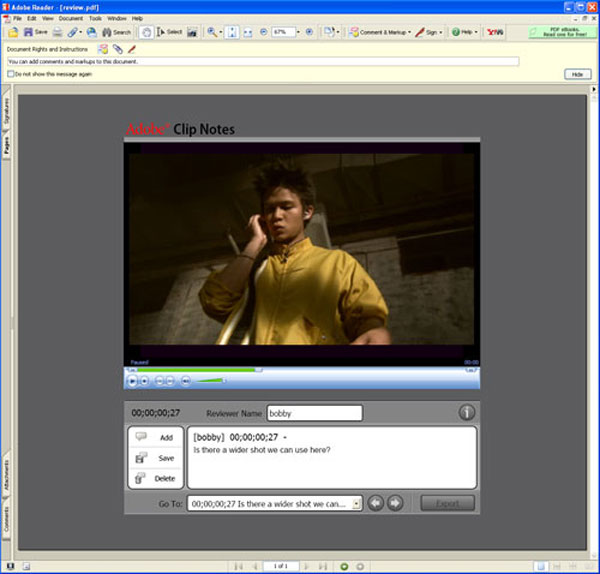Go to the next comment arrow
Image resolution: width=600 pixels, height=574 pixels.
tap(395, 503)
